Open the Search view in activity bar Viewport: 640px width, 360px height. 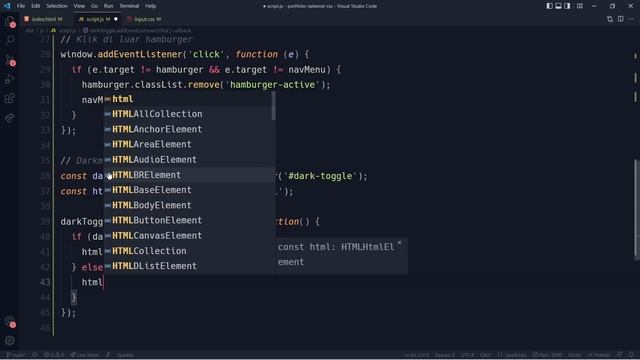[10, 40]
